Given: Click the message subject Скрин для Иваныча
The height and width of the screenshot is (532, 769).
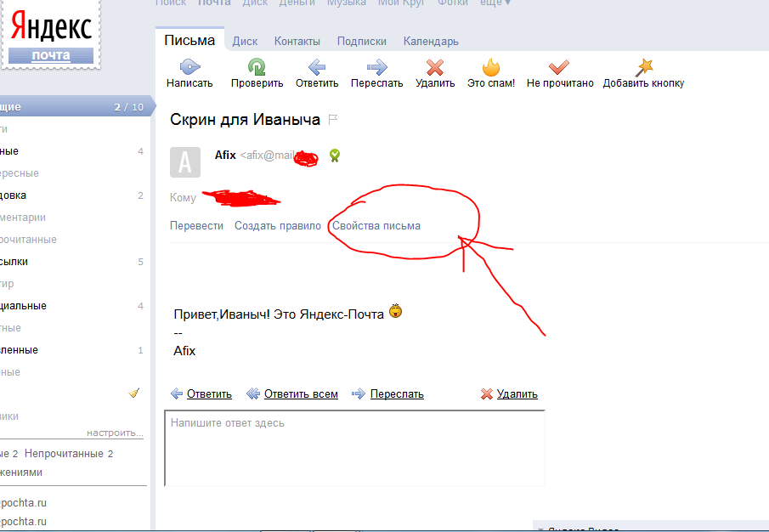Looking at the screenshot, I should pyautogui.click(x=245, y=119).
